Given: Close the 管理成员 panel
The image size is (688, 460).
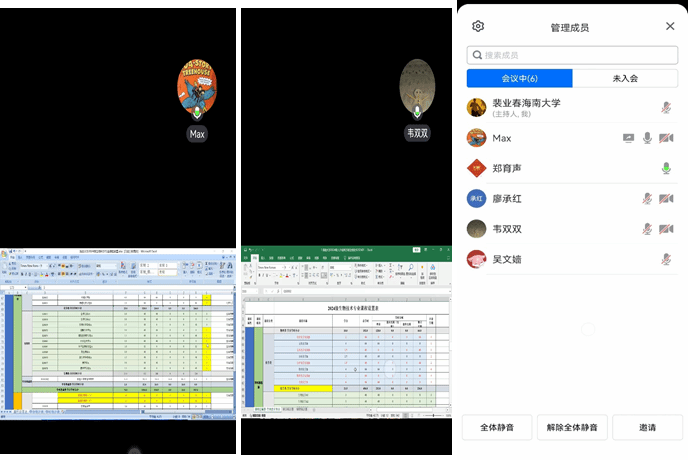Looking at the screenshot, I should pos(670,27).
